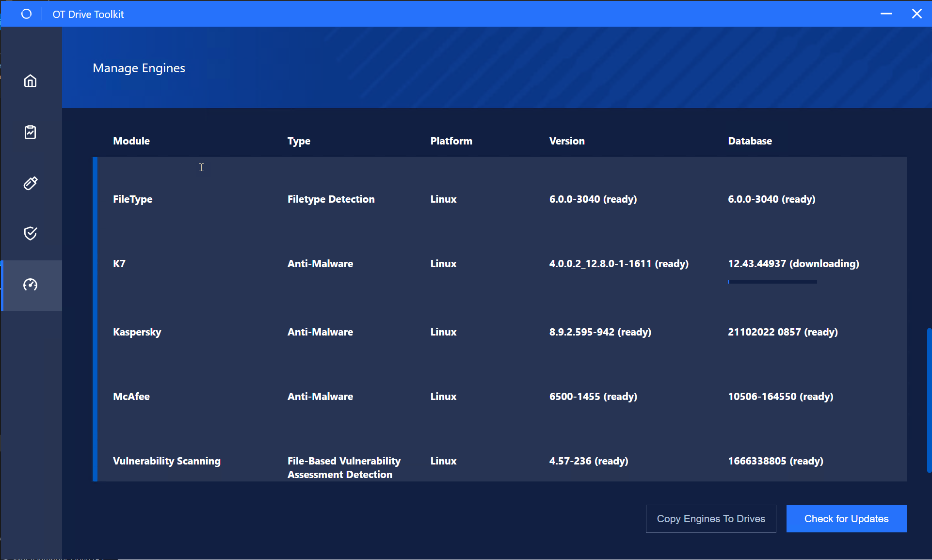Click database 12.43.44937 (downloading) text

pyautogui.click(x=793, y=264)
